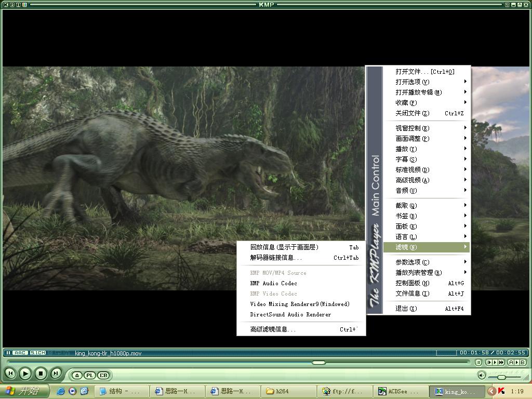Switch to the ACDSee taskbar window
The height and width of the screenshot is (399, 532).
pyautogui.click(x=401, y=392)
